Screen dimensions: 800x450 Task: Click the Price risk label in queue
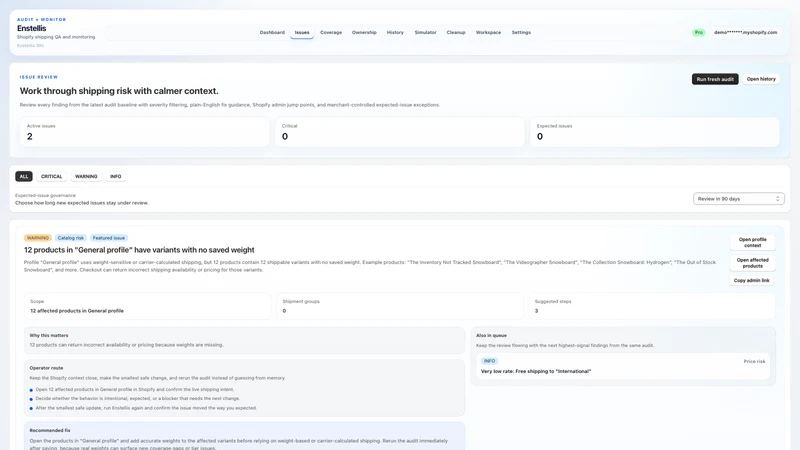coord(754,361)
